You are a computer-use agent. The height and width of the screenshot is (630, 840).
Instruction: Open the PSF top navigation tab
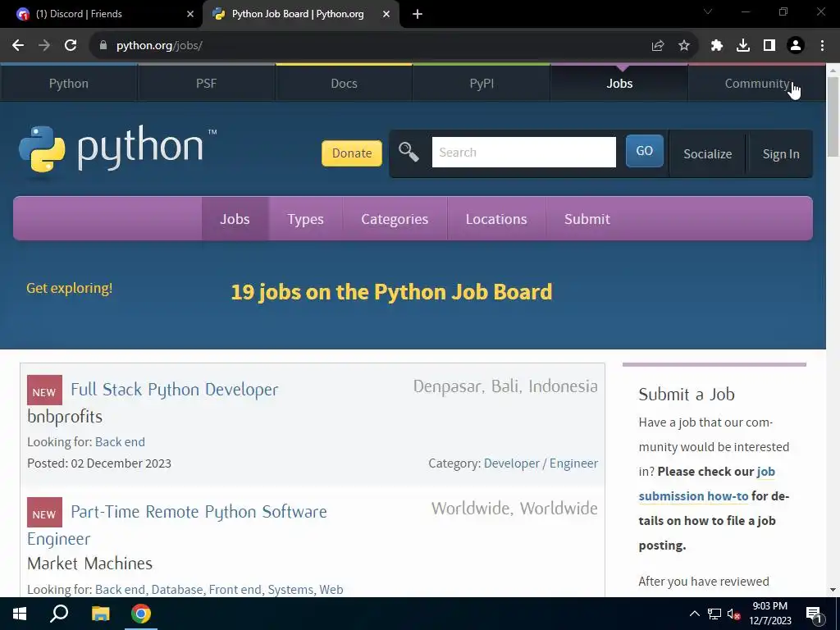[206, 84]
